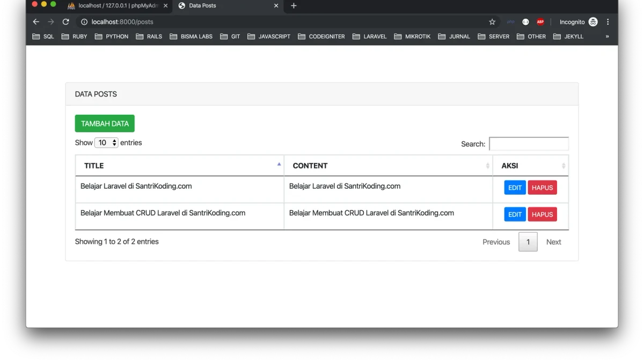Open a new tab with the plus icon

(x=294, y=6)
